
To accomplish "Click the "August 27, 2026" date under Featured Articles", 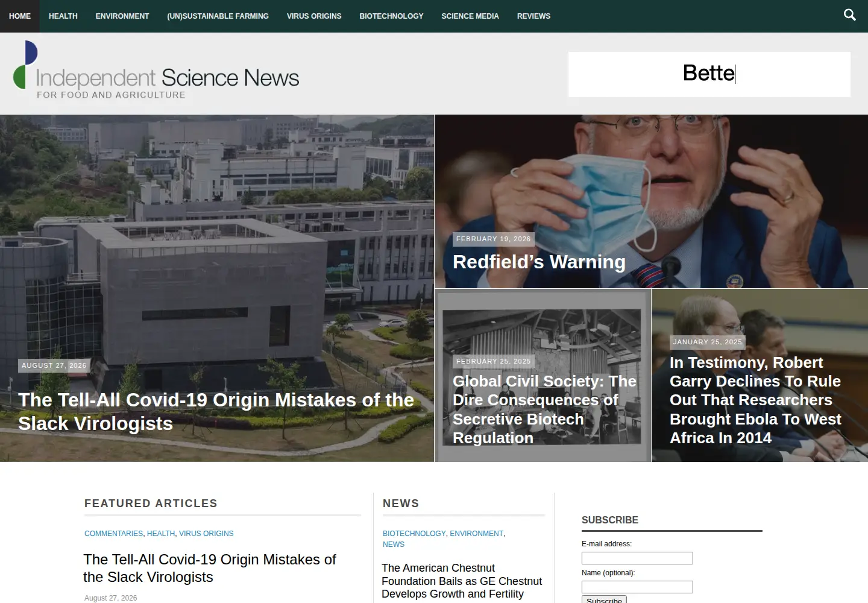I will pos(110,598).
